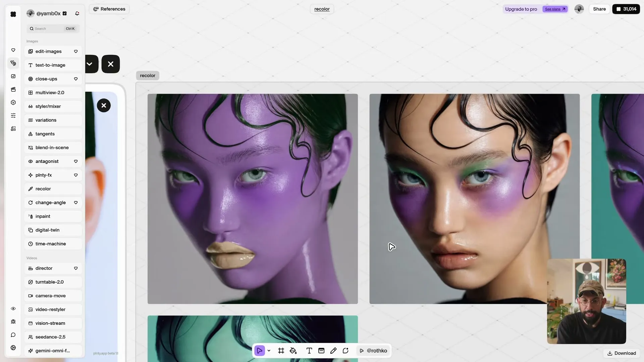Open the chat bubble sidebar icon
This screenshot has height=362, width=644.
(x=13, y=335)
